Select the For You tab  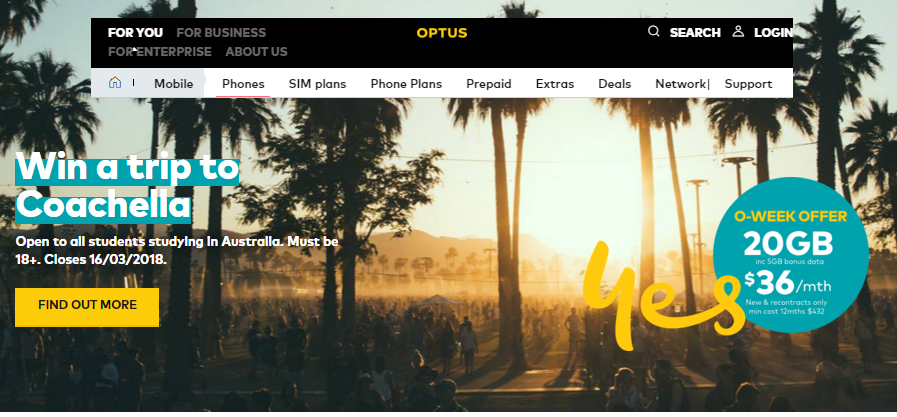[x=135, y=33]
